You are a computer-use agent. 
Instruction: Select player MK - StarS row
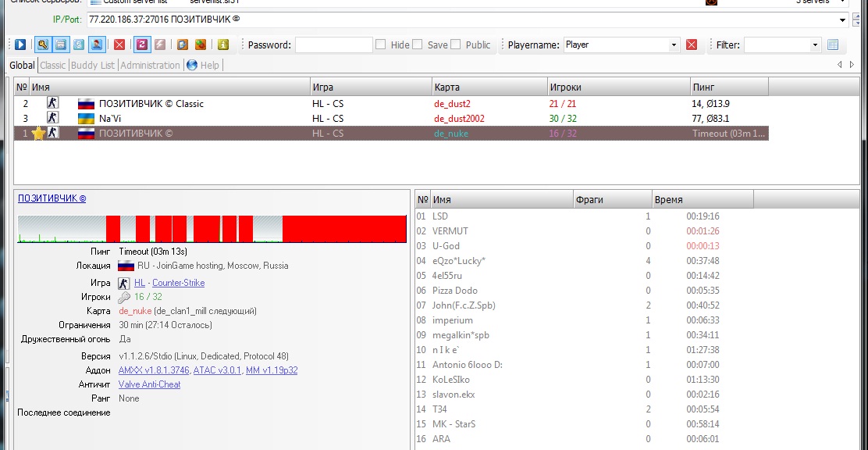tap(584, 424)
